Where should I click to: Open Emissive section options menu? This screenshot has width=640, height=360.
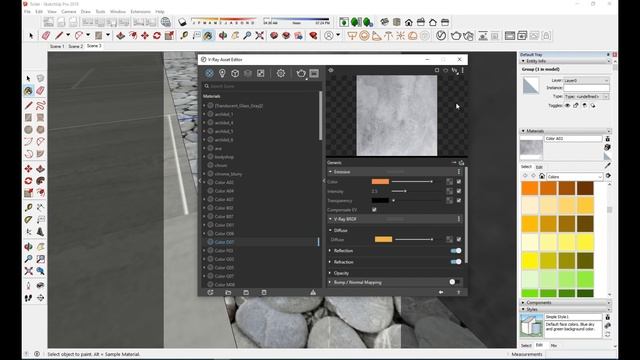pyautogui.click(x=459, y=172)
